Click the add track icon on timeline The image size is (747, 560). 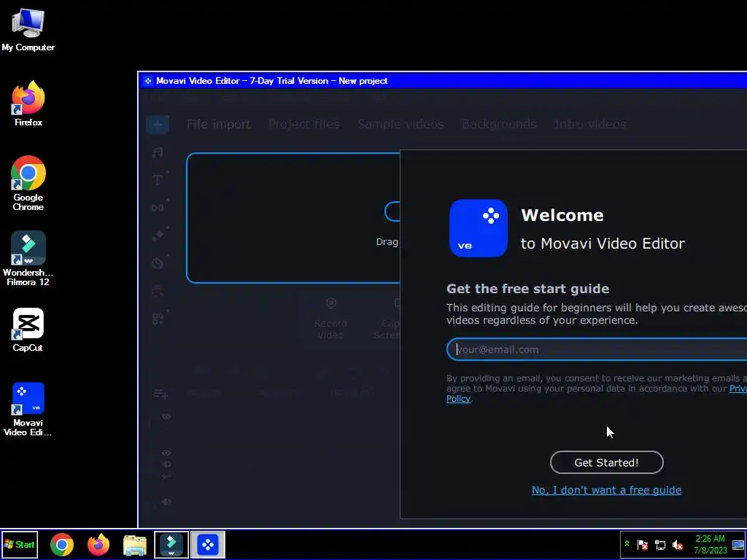160,394
